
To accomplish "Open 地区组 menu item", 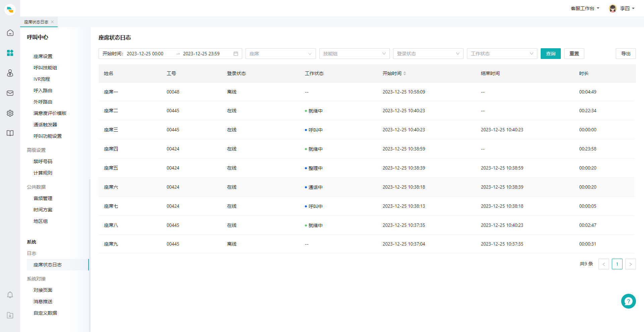I will 41,221.
